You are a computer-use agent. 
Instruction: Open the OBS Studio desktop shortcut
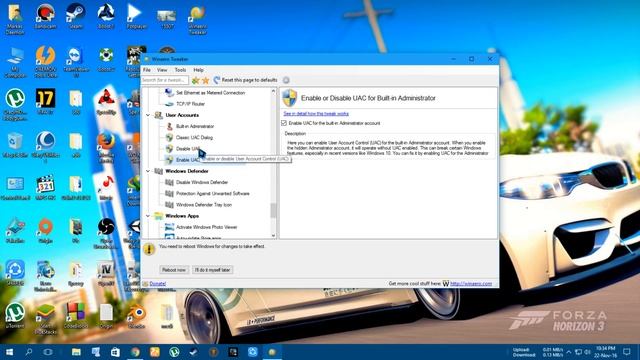point(106,233)
